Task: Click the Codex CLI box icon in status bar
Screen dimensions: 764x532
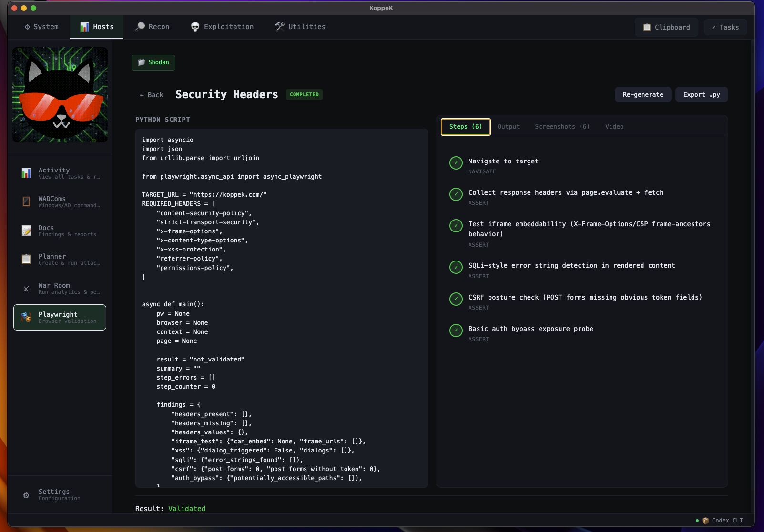Action: pos(706,520)
